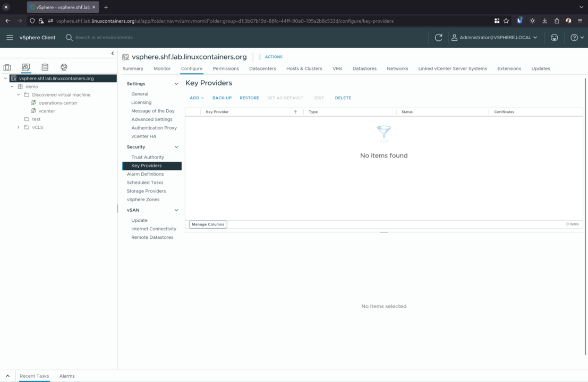Screen dimensions: 588x382
Task: Expand the vCLS folder node
Action: tap(19, 127)
